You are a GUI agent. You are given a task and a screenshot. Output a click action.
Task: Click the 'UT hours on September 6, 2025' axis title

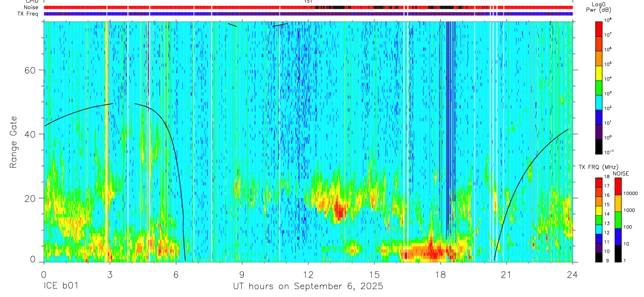308,287
